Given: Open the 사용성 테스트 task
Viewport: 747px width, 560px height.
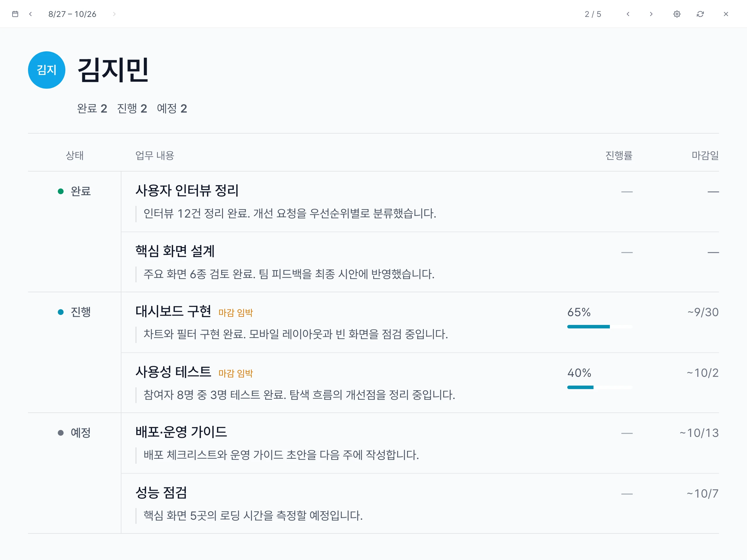Looking at the screenshot, I should pos(173,372).
